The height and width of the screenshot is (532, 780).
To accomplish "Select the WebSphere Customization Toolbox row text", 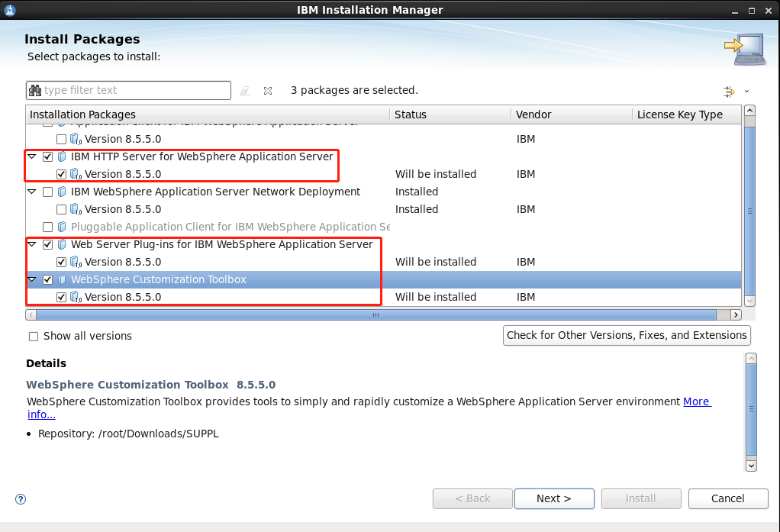I will point(158,279).
